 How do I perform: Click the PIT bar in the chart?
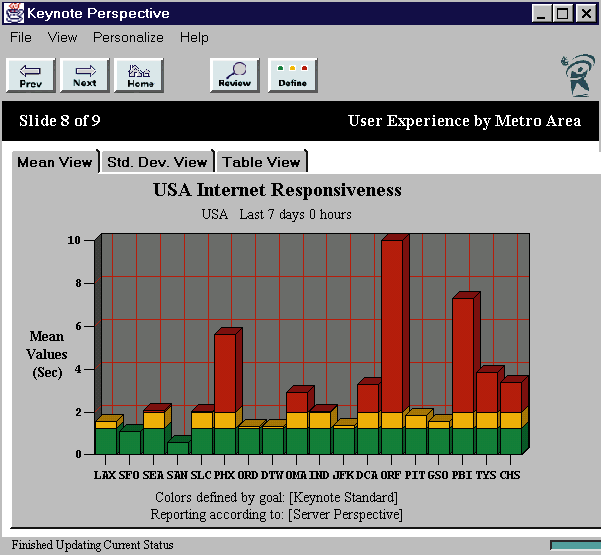pos(416,435)
